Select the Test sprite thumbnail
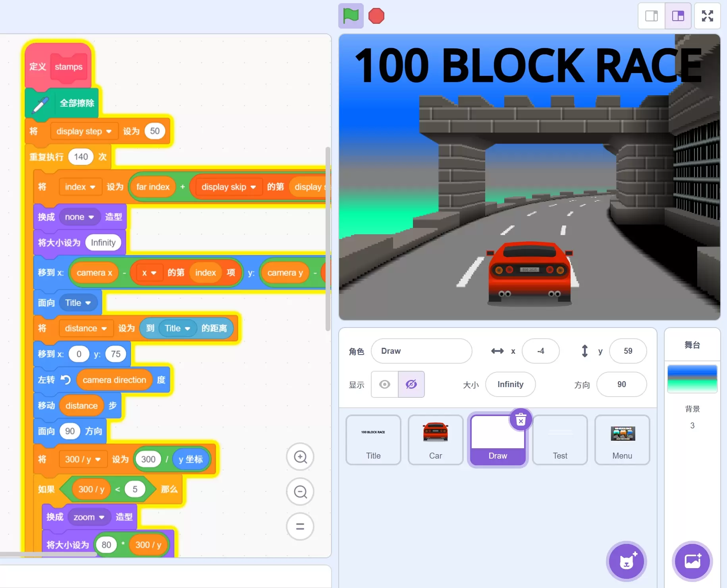This screenshot has height=588, width=727. (x=560, y=440)
